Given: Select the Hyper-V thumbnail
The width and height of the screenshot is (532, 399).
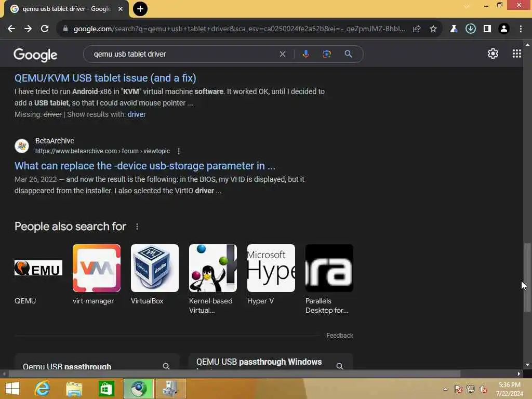Looking at the screenshot, I should [271, 268].
